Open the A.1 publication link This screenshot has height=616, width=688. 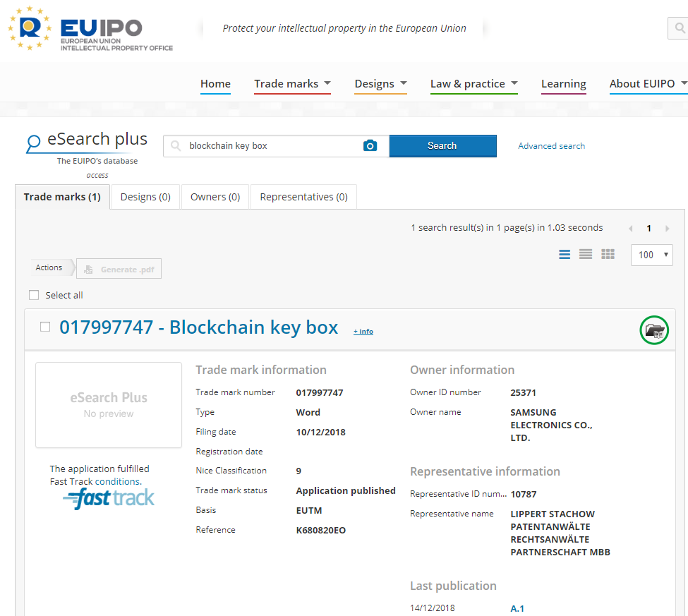(517, 608)
